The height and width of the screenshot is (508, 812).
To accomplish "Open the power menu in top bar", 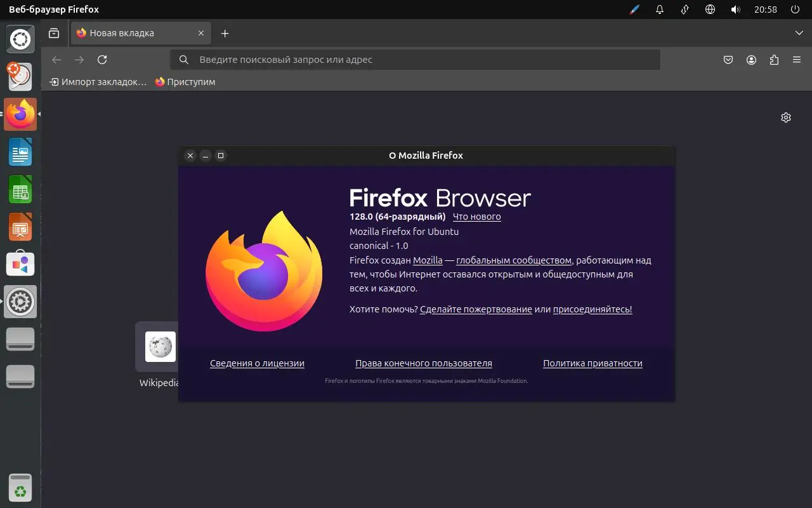I will (x=794, y=10).
